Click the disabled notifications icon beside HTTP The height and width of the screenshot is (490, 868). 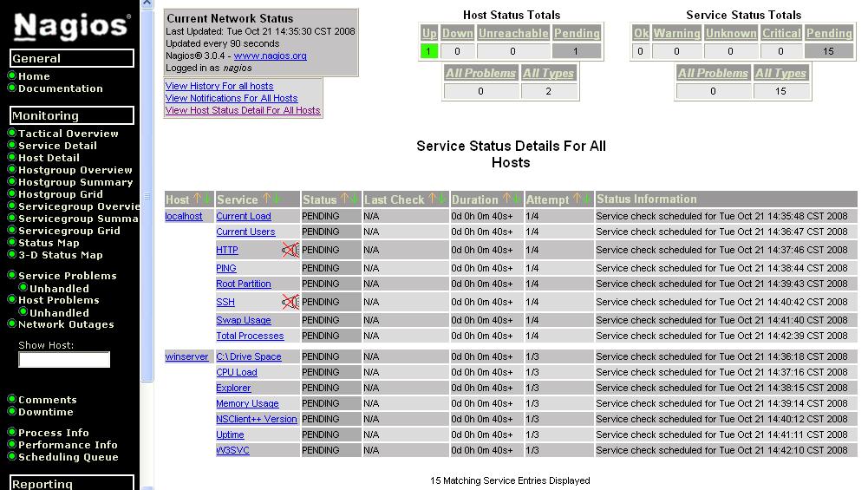[x=290, y=251]
